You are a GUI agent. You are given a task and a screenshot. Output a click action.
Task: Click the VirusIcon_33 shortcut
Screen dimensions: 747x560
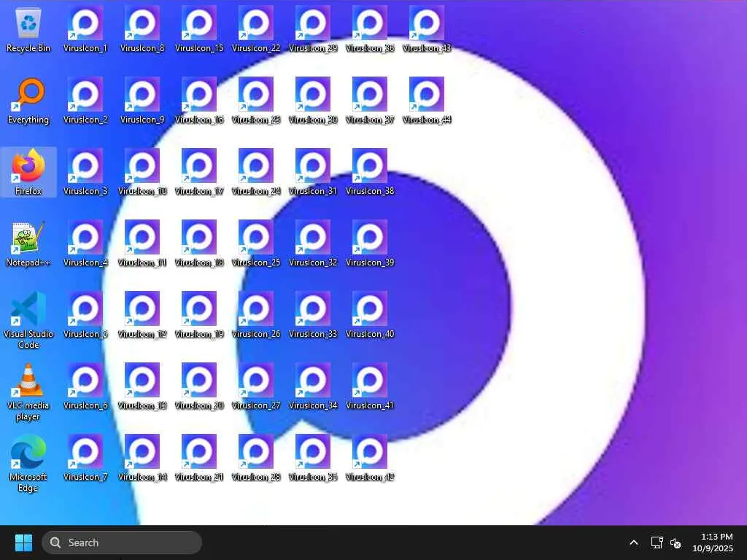click(313, 315)
